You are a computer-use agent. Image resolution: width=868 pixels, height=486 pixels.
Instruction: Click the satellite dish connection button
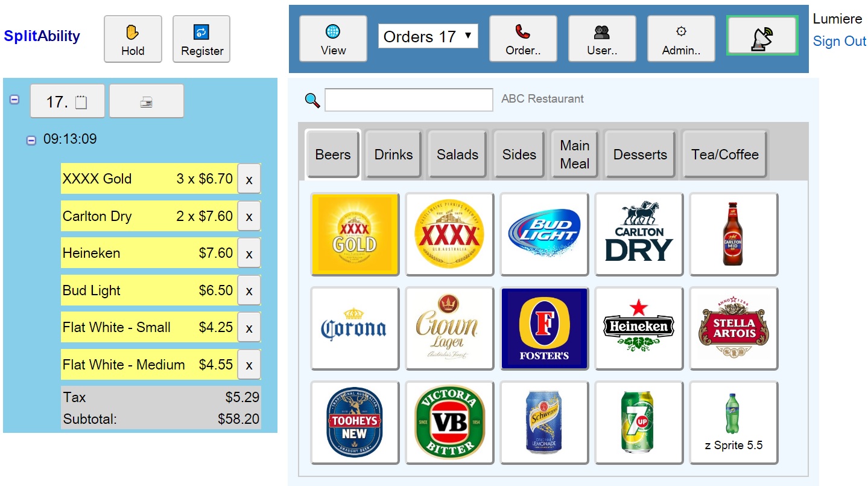tap(762, 36)
